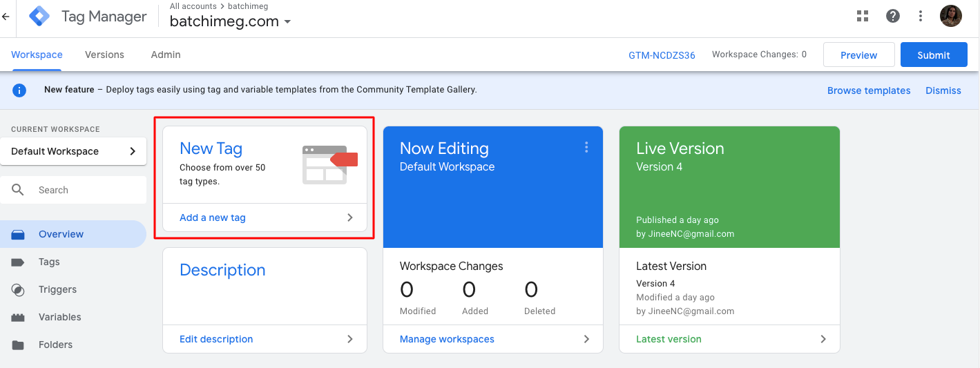Viewport: 980px width, 368px height.
Task: Open the help icon menu
Action: tap(893, 16)
